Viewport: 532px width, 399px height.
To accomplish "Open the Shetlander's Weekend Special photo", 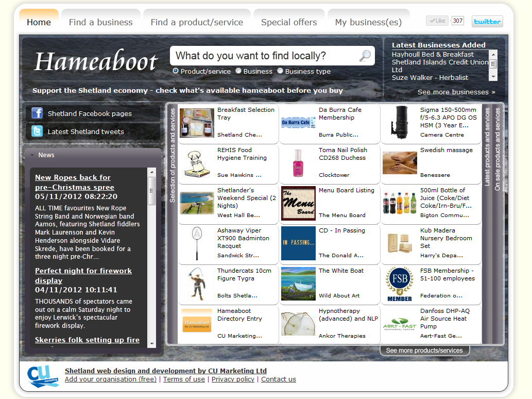I will point(197,203).
